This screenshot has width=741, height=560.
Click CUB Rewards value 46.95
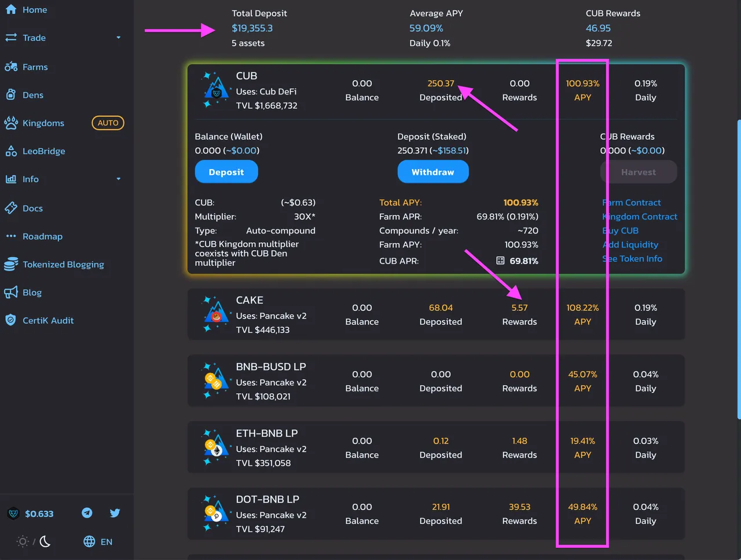598,28
